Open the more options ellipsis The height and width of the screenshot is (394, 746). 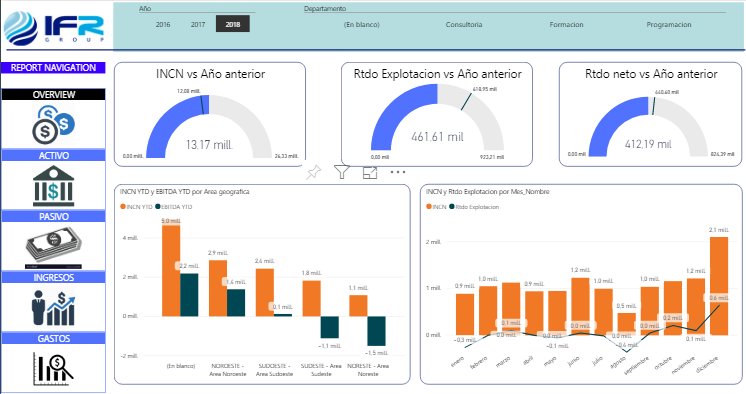point(398,172)
